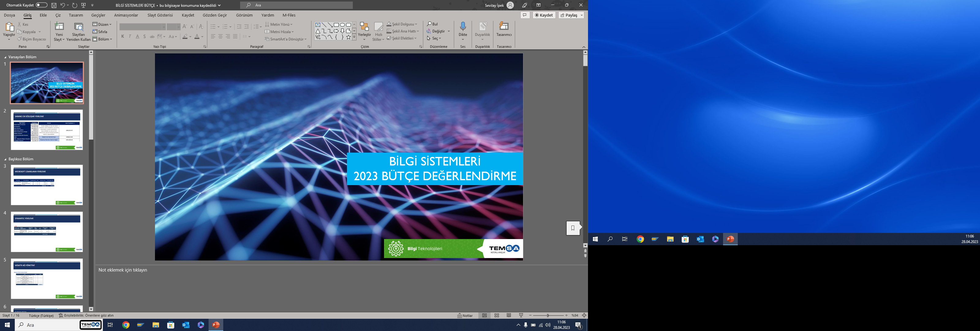The image size is (980, 331).
Task: Switch to Slide Sorter view icon
Action: pos(496,315)
